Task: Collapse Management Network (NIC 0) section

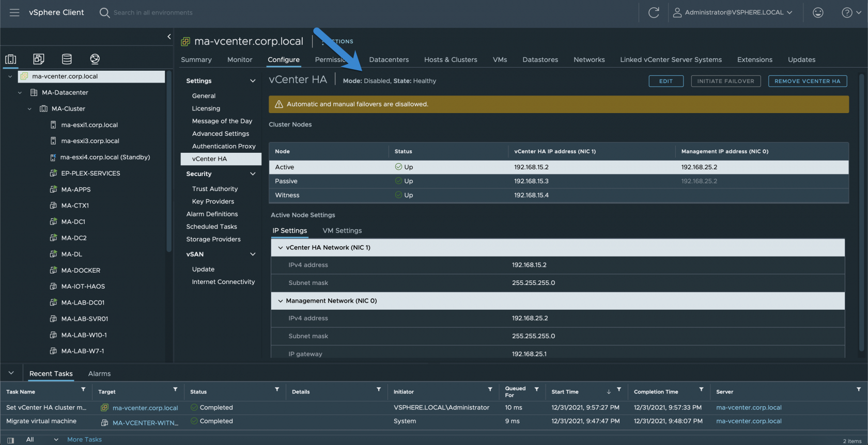Action: (x=281, y=301)
